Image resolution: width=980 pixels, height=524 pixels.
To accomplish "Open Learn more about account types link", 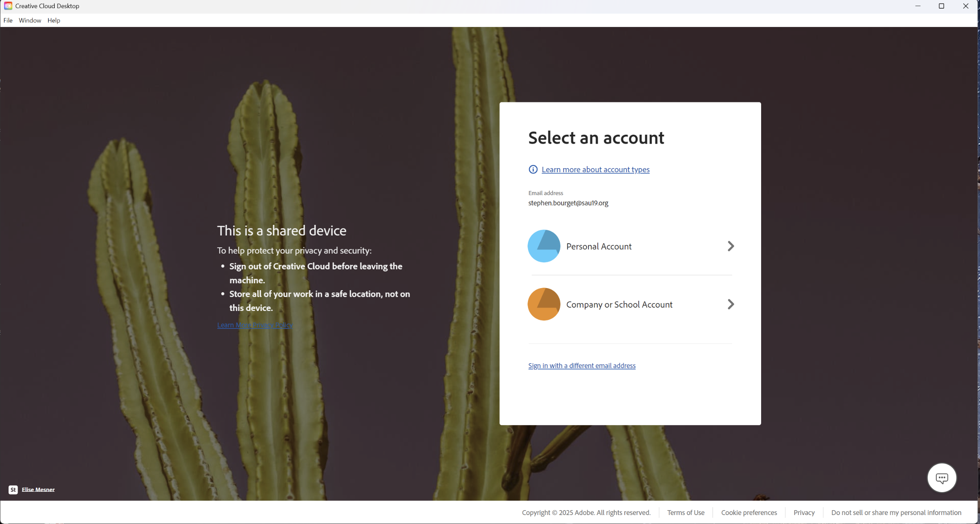I will tap(595, 169).
